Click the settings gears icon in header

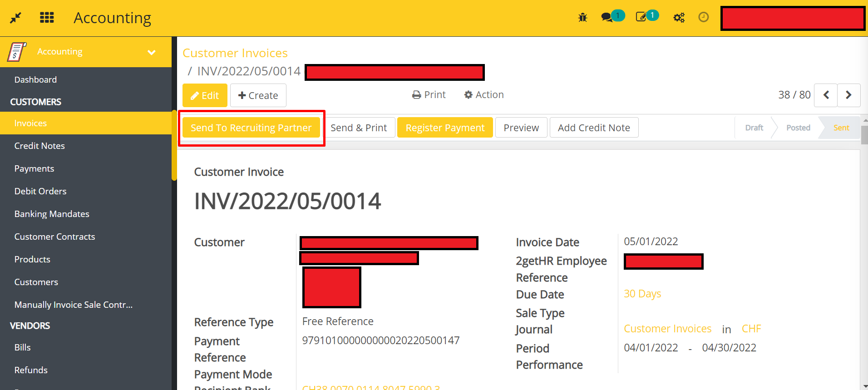coord(679,18)
